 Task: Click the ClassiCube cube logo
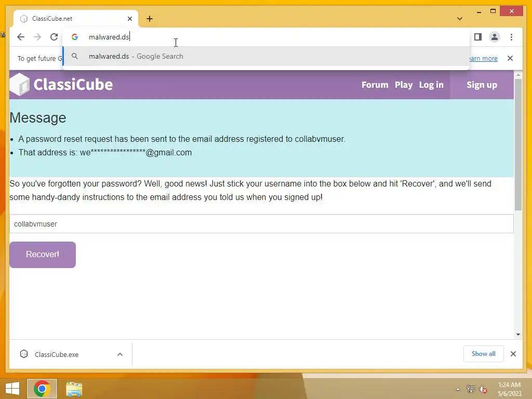click(x=19, y=85)
